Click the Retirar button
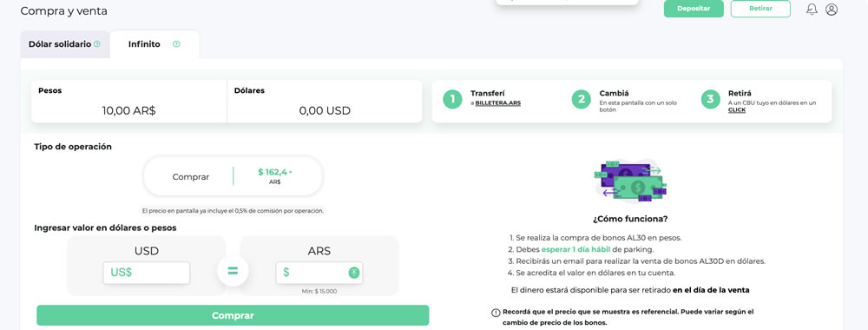Image resolution: width=868 pixels, height=330 pixels. [x=760, y=9]
